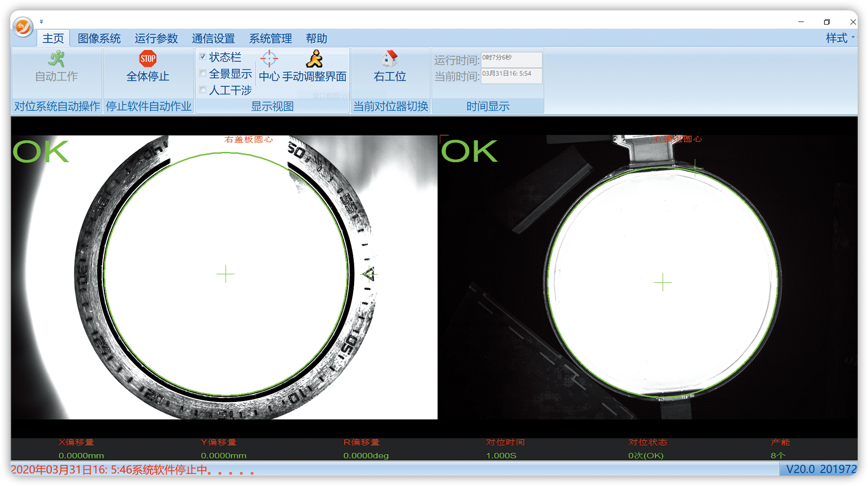
Task: Click the house Right Station icon
Action: (390, 59)
